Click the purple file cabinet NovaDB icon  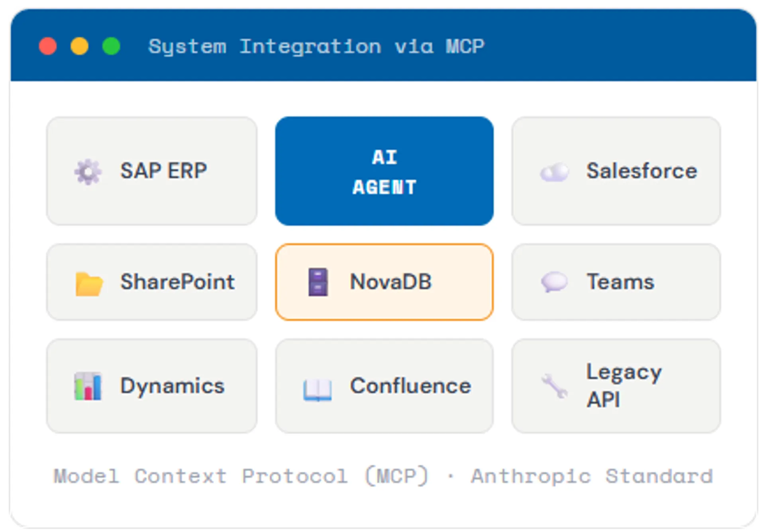pos(318,282)
